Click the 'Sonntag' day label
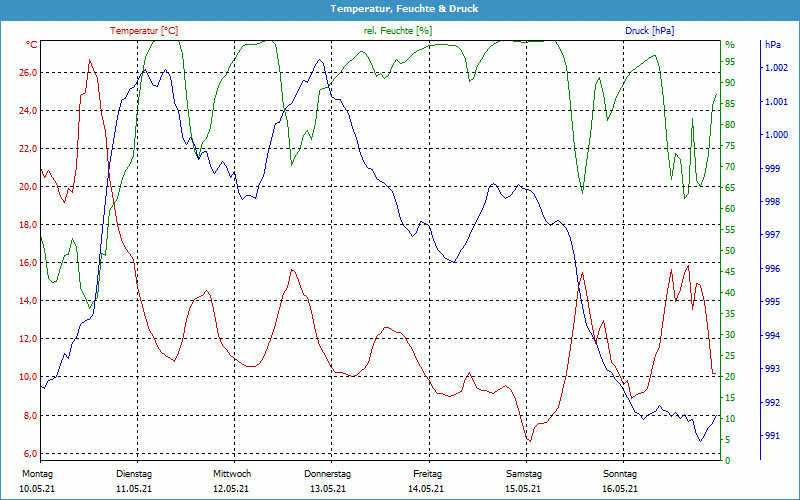 [x=620, y=474]
